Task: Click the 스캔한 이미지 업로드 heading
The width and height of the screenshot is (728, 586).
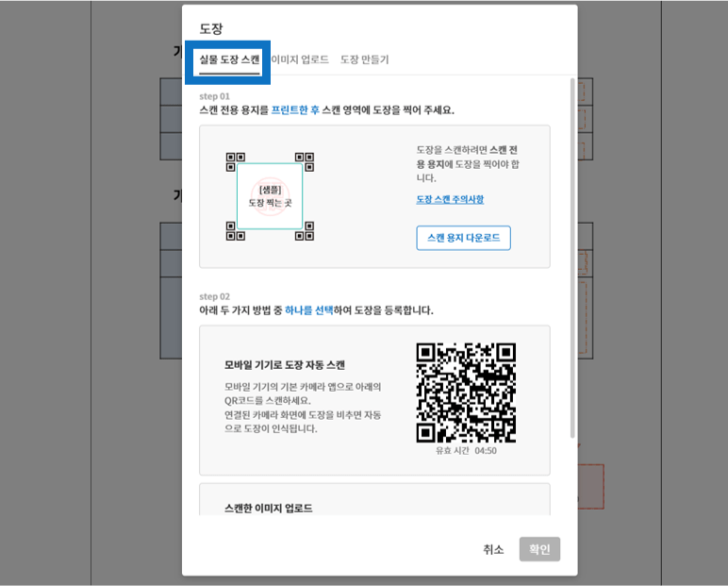Action: pos(269,508)
